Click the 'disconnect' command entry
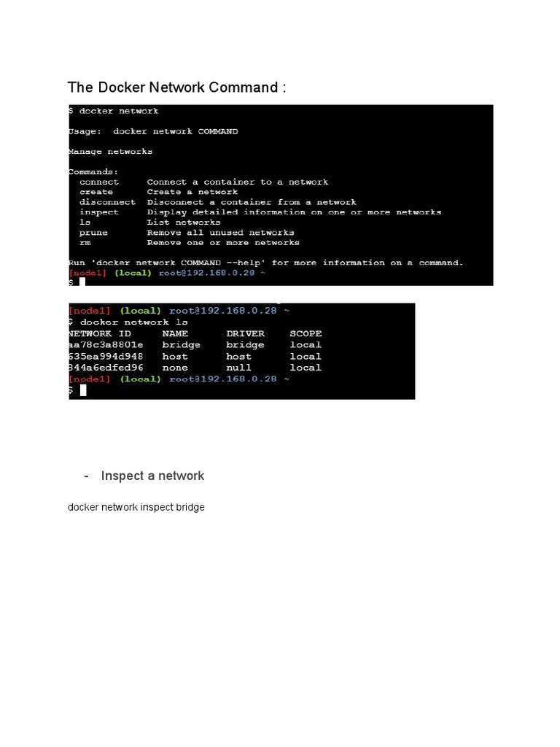560x747 pixels. (107, 202)
